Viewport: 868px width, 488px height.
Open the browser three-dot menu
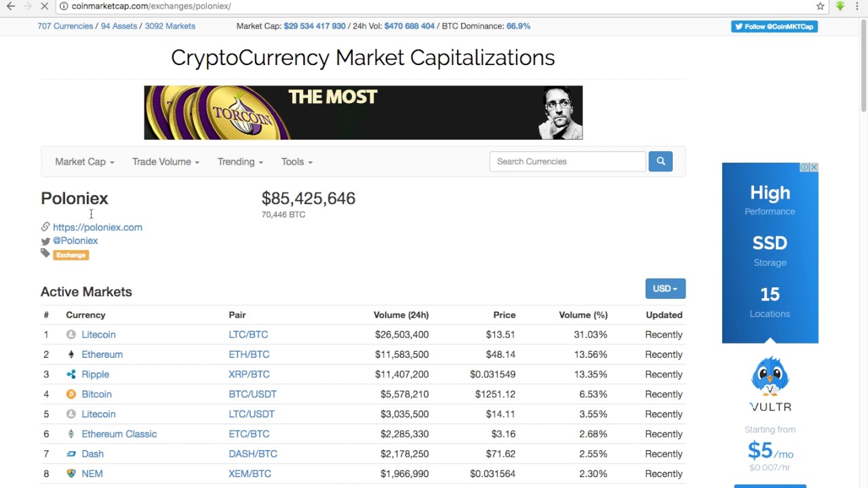pos(858,6)
